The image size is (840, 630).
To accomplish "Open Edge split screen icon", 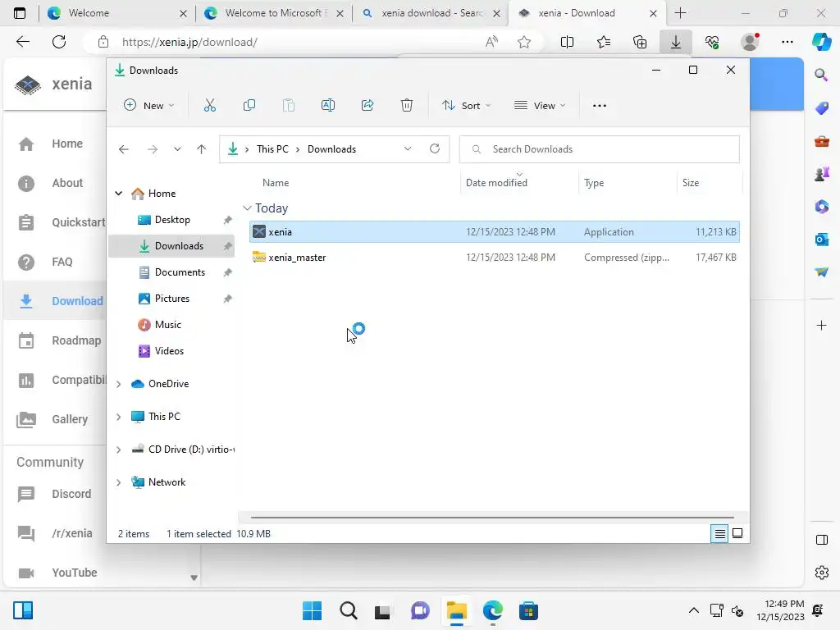I will pyautogui.click(x=567, y=42).
